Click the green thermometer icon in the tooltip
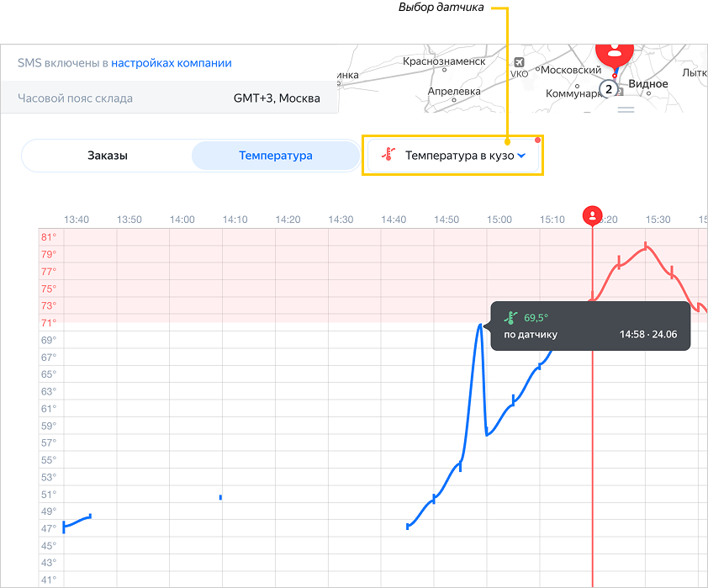Viewport: 708px width, 588px height. tap(510, 317)
